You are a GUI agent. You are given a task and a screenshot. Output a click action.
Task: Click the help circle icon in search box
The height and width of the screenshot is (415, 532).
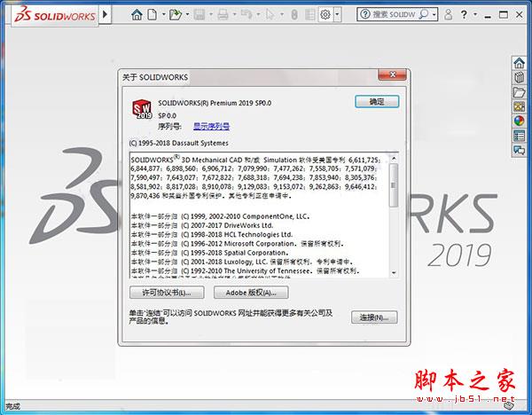coord(364,14)
